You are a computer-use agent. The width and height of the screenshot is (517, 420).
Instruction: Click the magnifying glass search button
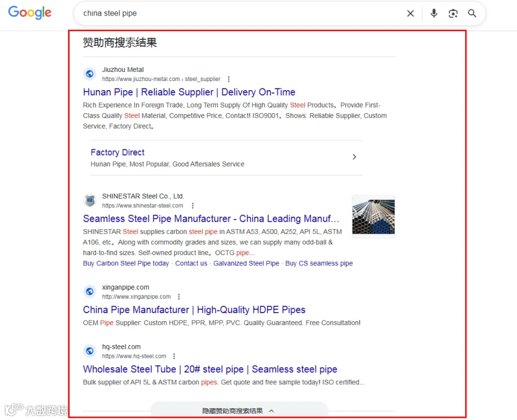(472, 13)
